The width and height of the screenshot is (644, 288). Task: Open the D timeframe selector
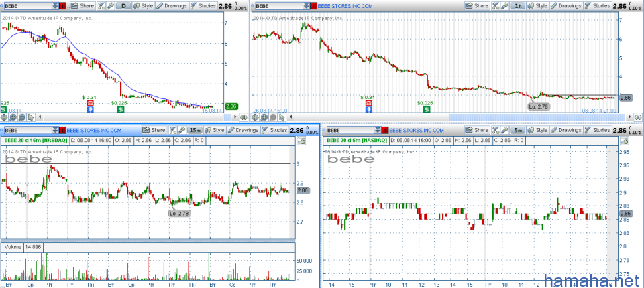tap(123, 6)
